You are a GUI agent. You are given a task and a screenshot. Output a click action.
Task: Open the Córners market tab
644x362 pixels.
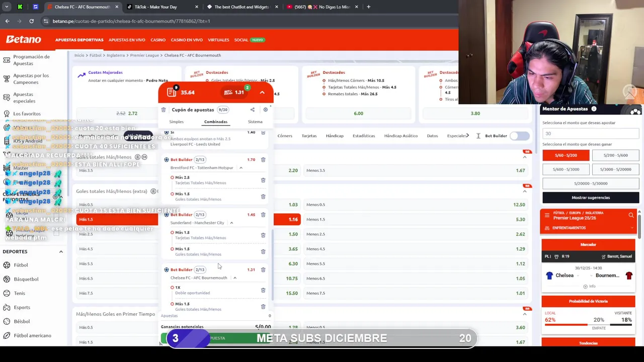pyautogui.click(x=285, y=136)
